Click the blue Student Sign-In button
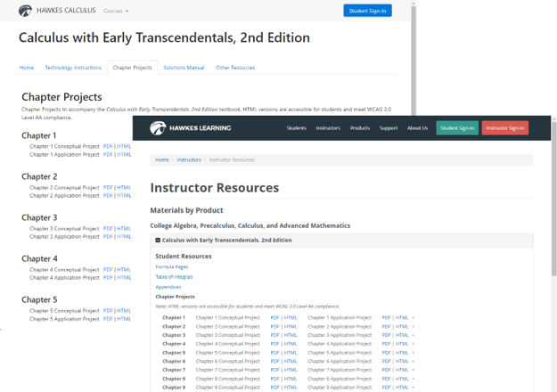The image size is (557, 392). [x=366, y=11]
